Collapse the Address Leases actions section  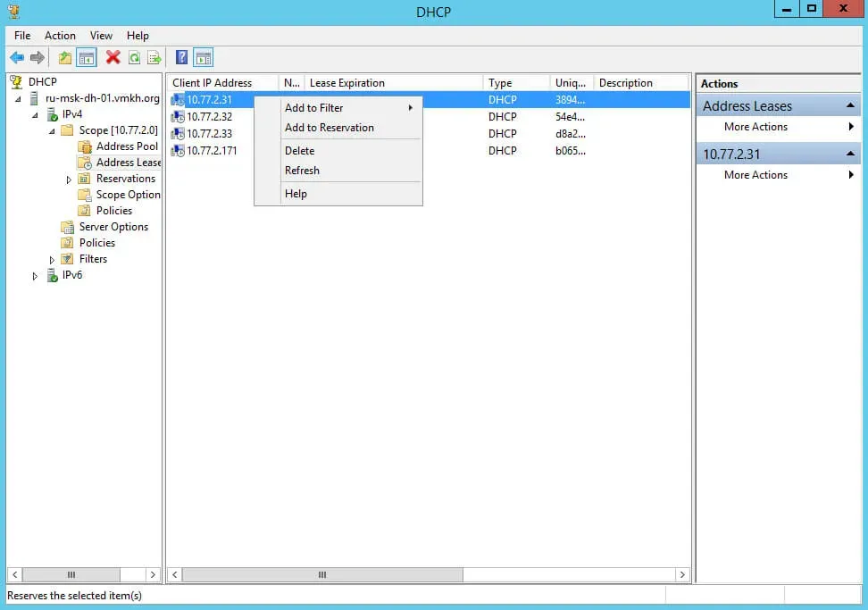click(850, 105)
